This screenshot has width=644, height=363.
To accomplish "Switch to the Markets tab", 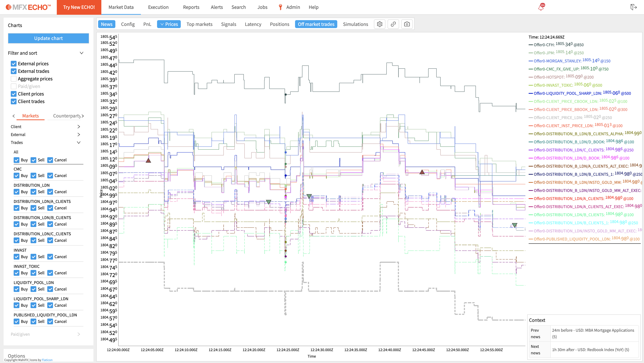I will tap(31, 116).
